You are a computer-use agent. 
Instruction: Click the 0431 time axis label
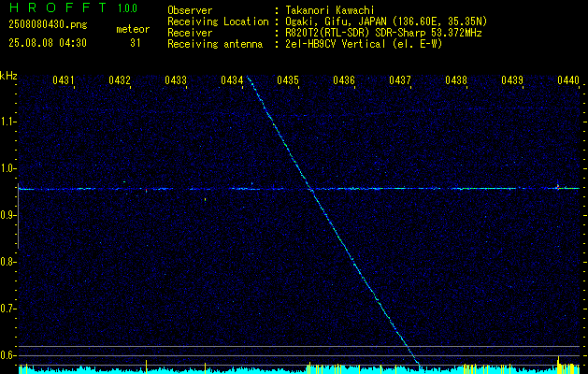[63, 79]
